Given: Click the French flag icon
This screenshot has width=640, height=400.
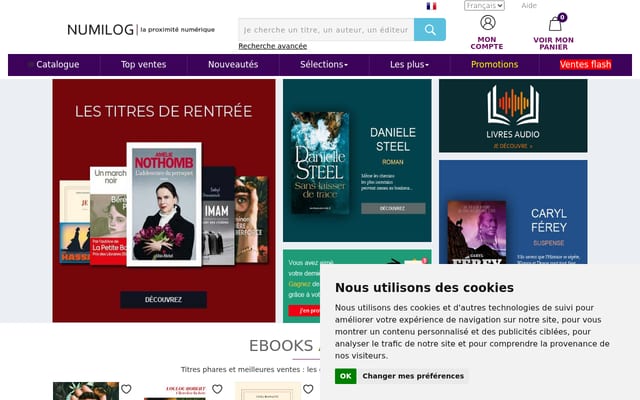Looking at the screenshot, I should 431,6.
